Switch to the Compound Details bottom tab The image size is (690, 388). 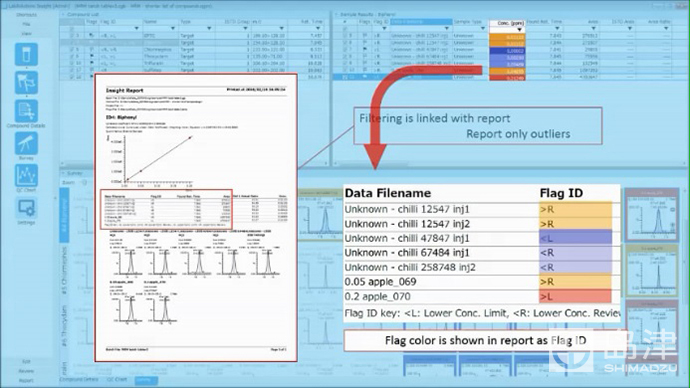(79, 379)
